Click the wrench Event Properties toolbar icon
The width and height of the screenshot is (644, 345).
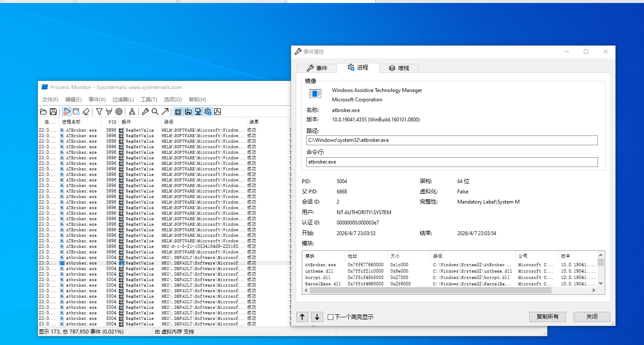[145, 112]
